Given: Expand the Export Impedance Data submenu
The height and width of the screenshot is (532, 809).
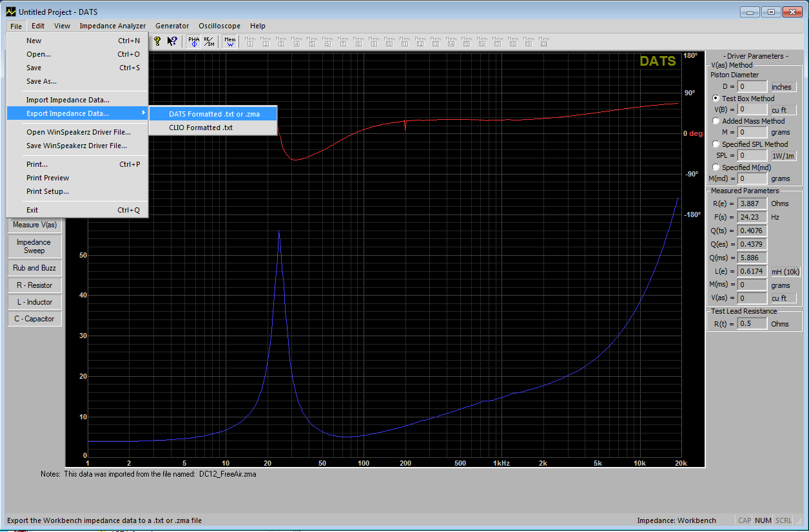Looking at the screenshot, I should pos(77,113).
